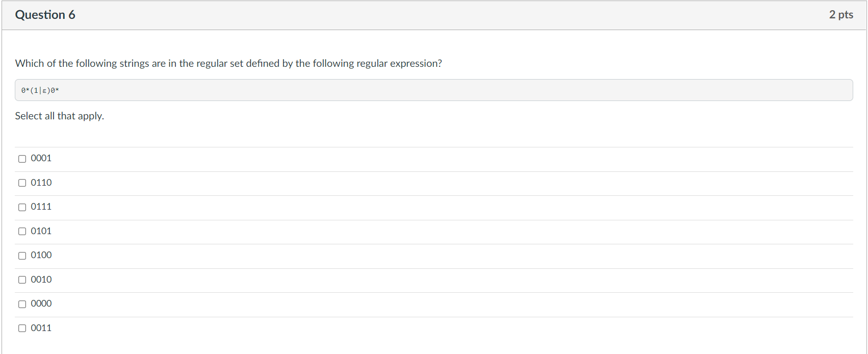Select the 0101 checkbox
The height and width of the screenshot is (354, 868).
pos(22,231)
